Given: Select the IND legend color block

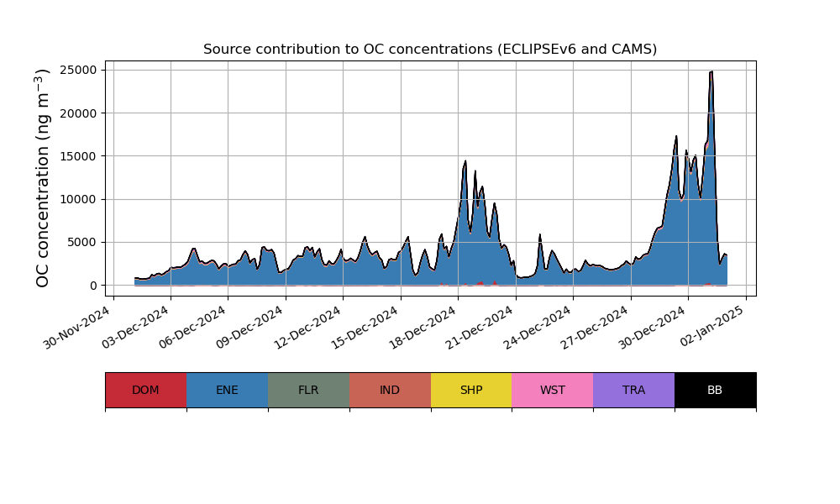Looking at the screenshot, I should pos(390,390).
